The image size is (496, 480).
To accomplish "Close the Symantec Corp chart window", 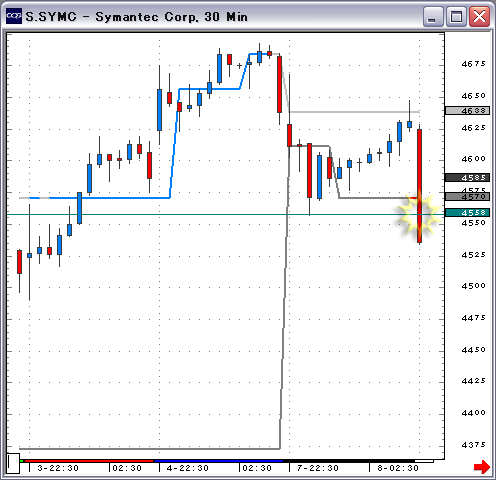I will coord(479,17).
